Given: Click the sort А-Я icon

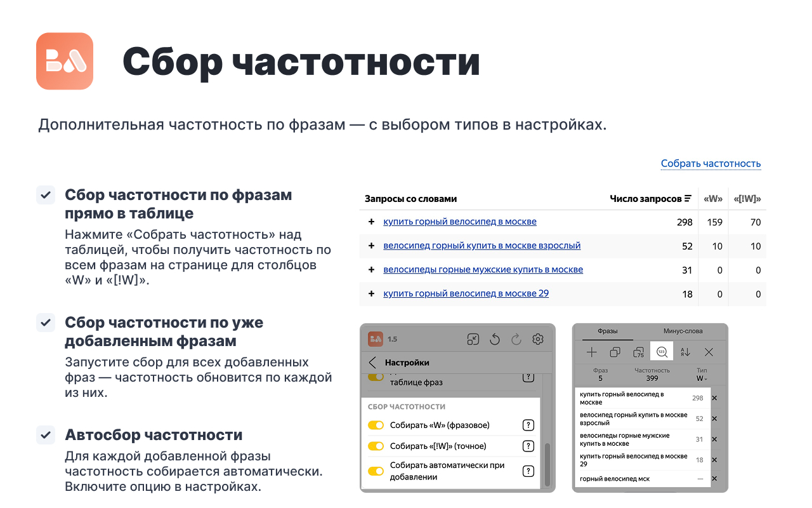Looking at the screenshot, I should point(685,352).
